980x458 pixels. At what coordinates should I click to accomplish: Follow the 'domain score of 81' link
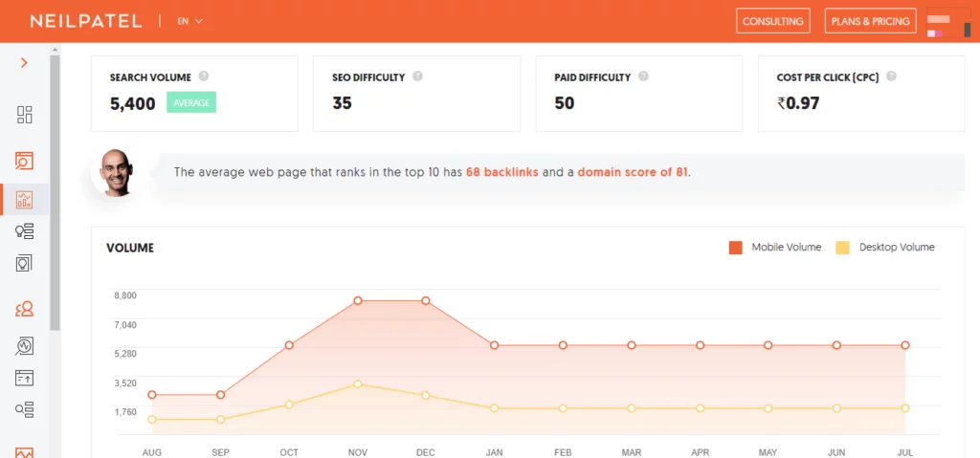coord(633,172)
